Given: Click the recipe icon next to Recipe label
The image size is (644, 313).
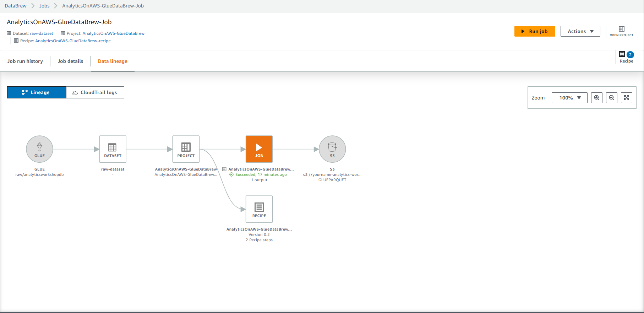Looking at the screenshot, I should click(x=16, y=41).
